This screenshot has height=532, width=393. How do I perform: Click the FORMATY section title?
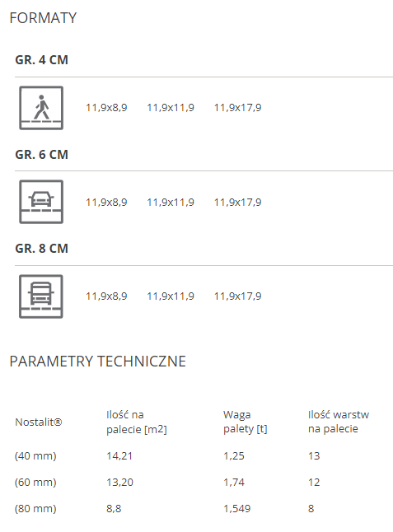(43, 18)
